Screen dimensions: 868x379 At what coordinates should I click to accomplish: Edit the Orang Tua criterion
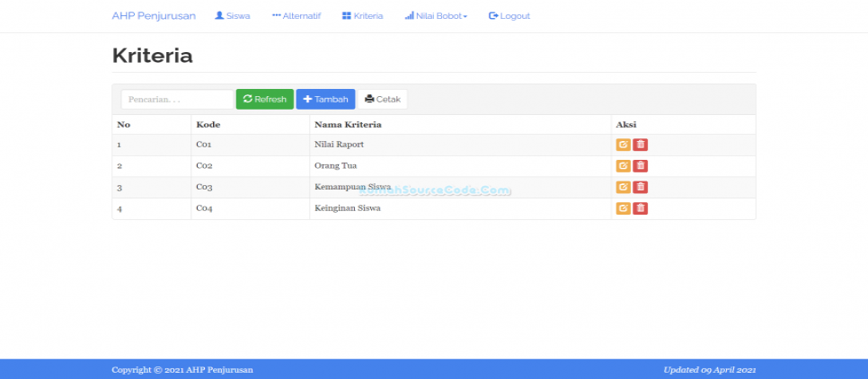pyautogui.click(x=623, y=166)
